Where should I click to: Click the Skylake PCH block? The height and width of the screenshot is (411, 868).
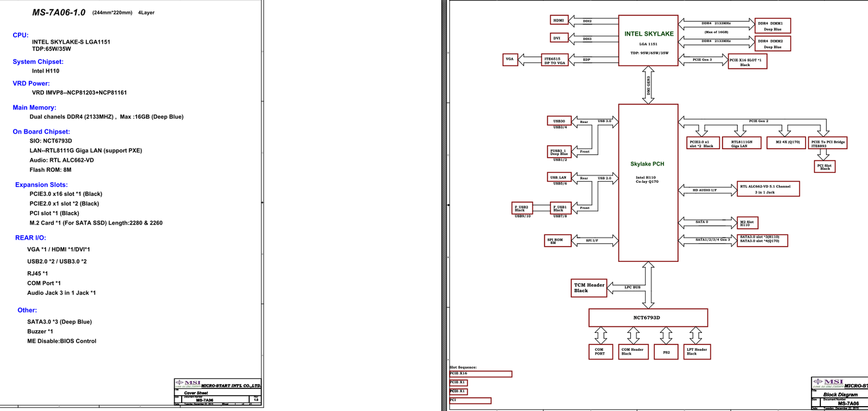[648, 183]
